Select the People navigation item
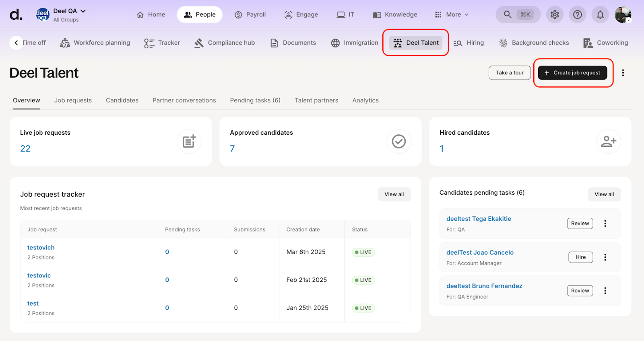This screenshot has width=644, height=341. pyautogui.click(x=200, y=14)
